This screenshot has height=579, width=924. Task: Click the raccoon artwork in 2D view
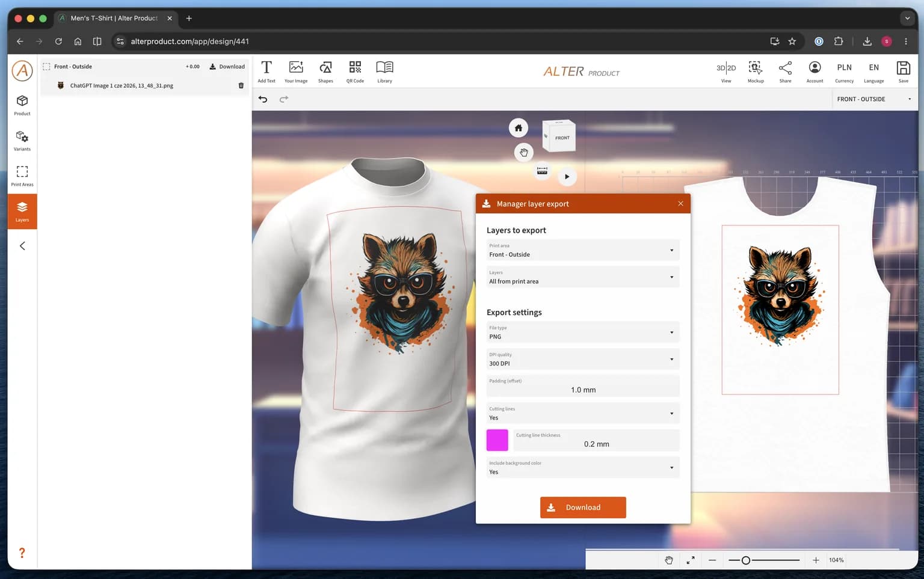(x=780, y=295)
